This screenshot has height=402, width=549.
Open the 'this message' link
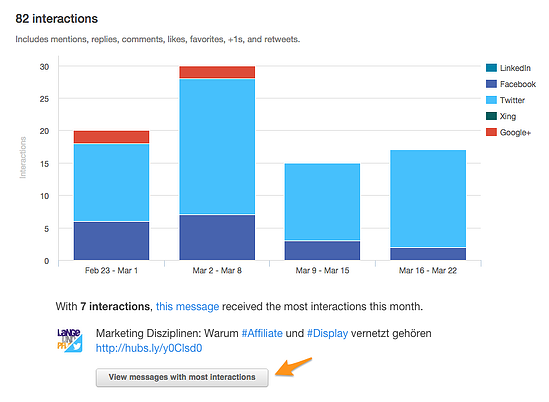pyautogui.click(x=187, y=306)
